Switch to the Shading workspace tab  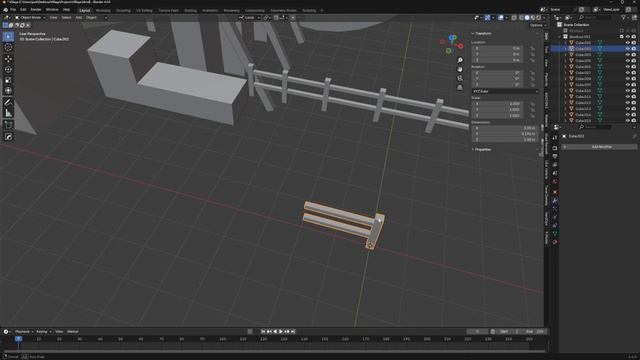coord(190,11)
